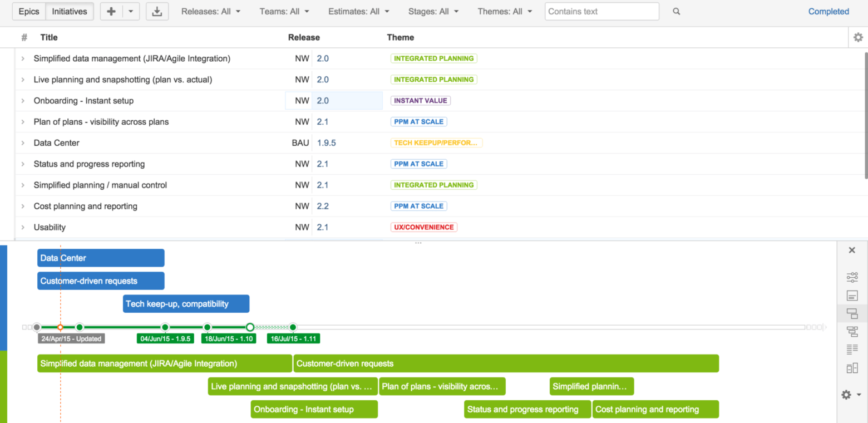Open the Themes: All dropdown
The width and height of the screenshot is (868, 423).
(504, 11)
